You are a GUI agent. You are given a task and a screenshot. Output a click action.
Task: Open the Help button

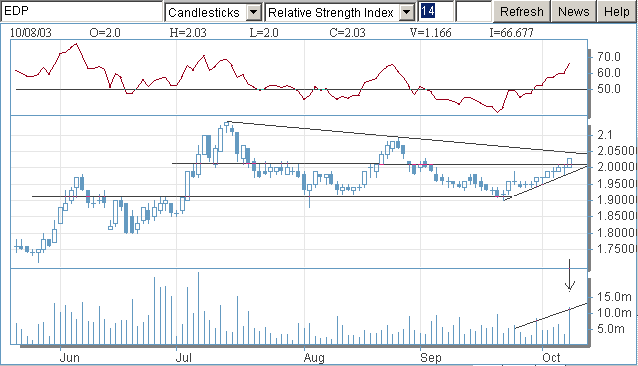click(617, 12)
